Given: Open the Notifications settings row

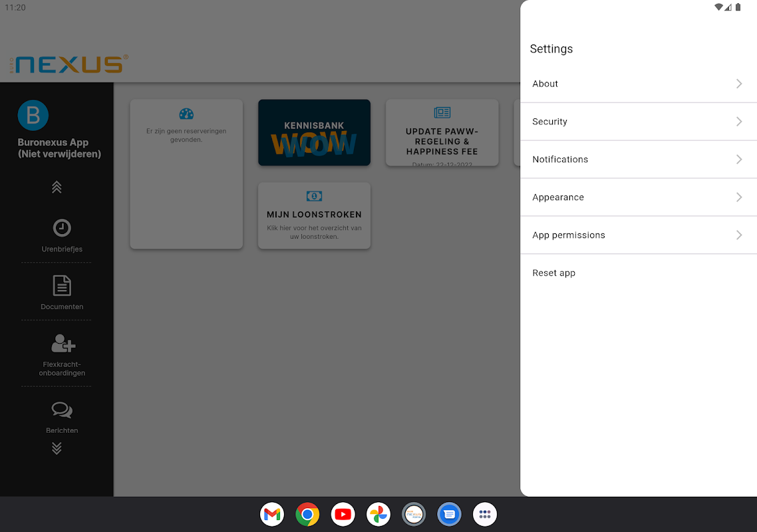Looking at the screenshot, I should [638, 160].
